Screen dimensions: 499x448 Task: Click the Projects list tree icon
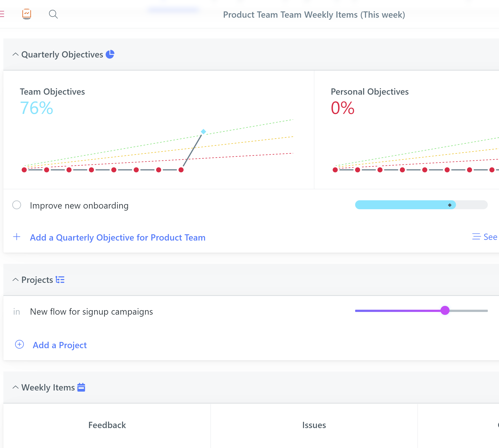(x=60, y=280)
